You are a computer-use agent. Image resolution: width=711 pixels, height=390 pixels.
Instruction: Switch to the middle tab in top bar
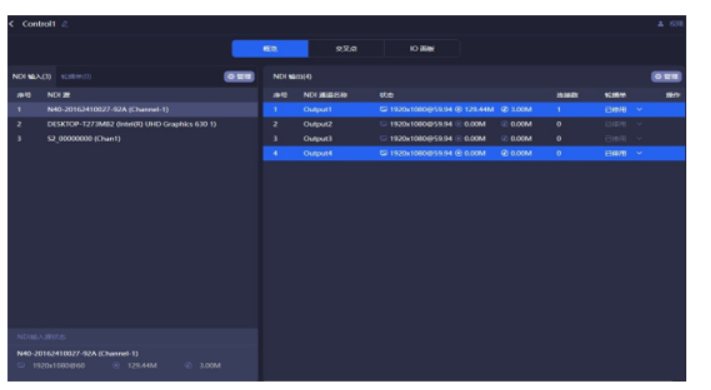[x=346, y=49]
